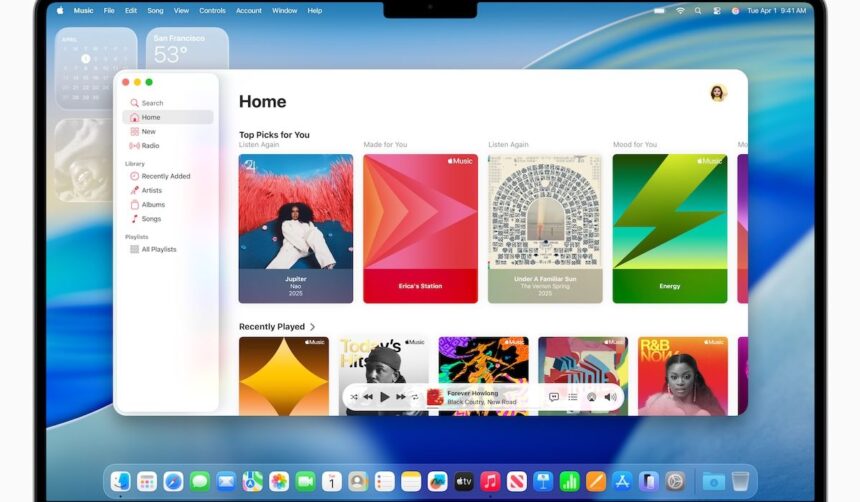
Task: Open the Music menu in the menu bar
Action: tap(83, 10)
